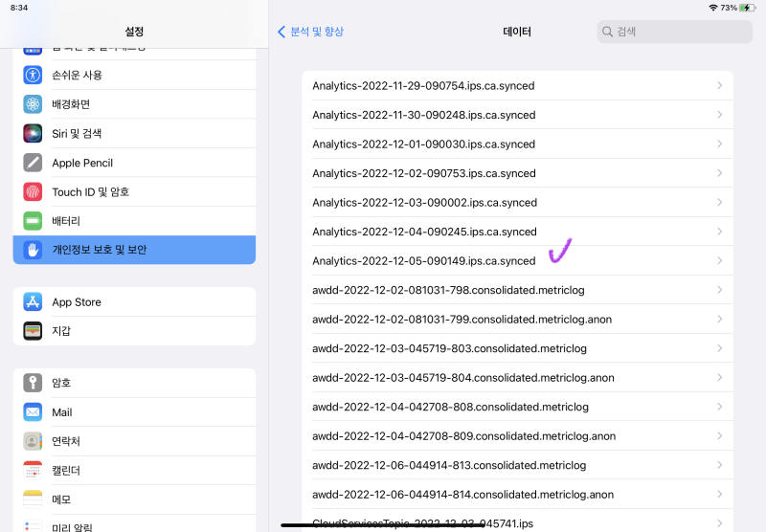Image resolution: width=766 pixels, height=532 pixels.
Task: Open Analytics-2022-12-03-090002.ips.ca.synced
Action: tap(517, 203)
